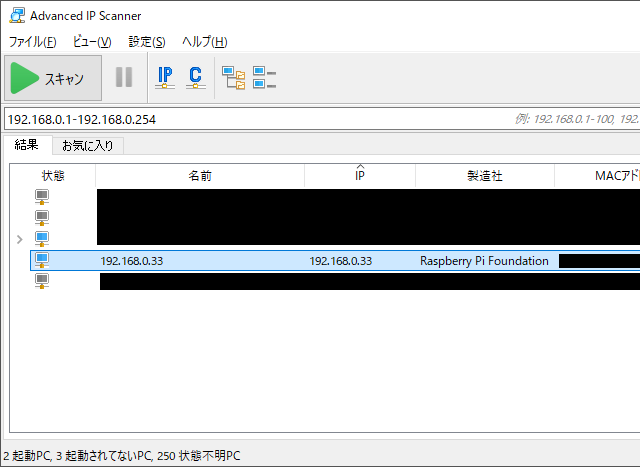Expand the third device row chevron
The width and height of the screenshot is (640, 467).
pyautogui.click(x=19, y=239)
